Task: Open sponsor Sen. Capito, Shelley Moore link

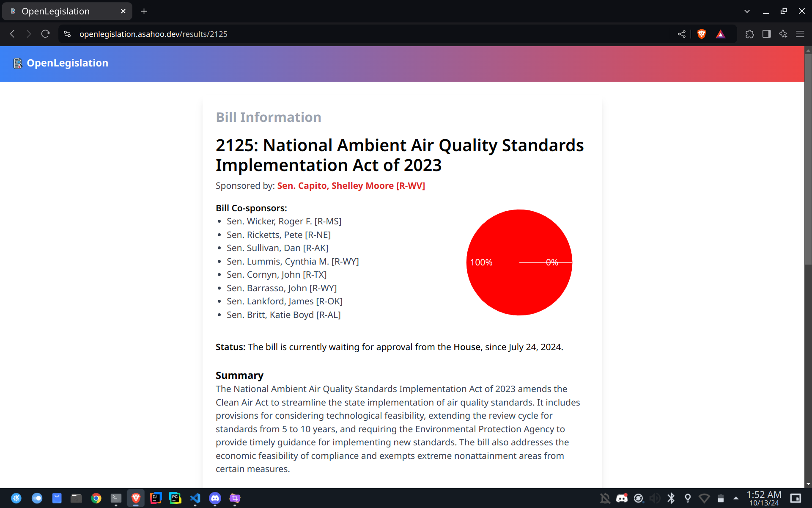Action: [351, 186]
